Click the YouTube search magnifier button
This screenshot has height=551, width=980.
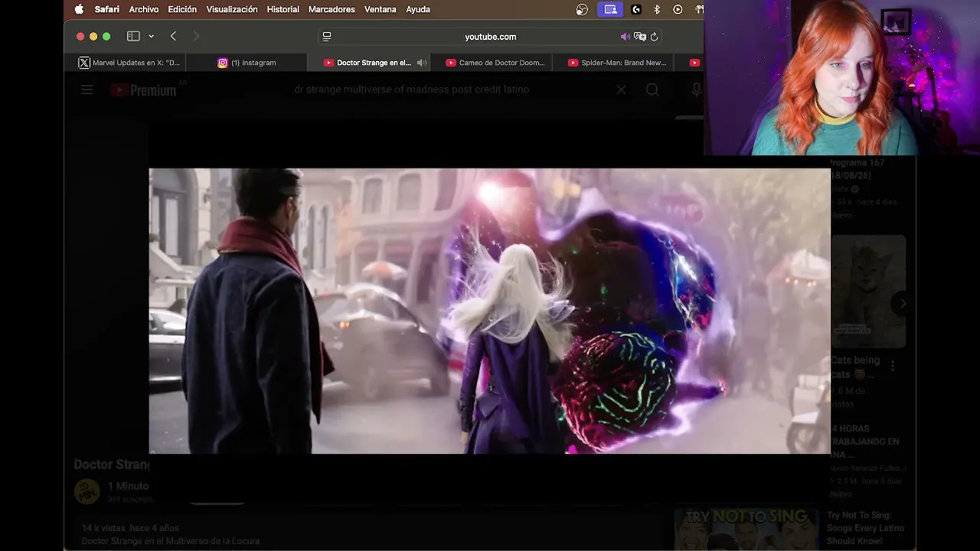[x=652, y=90]
